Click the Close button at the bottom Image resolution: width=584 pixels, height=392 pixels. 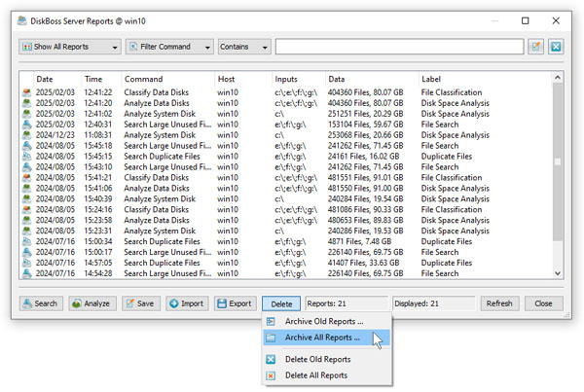[544, 303]
